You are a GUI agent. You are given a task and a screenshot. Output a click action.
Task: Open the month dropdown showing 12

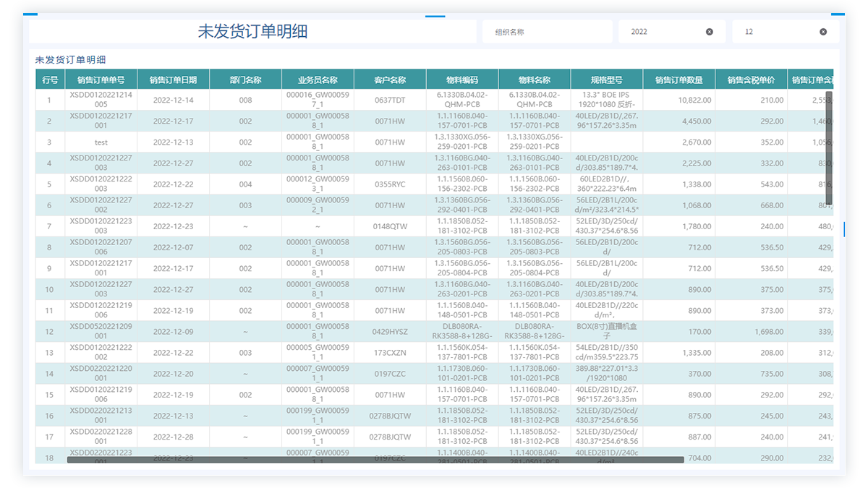(x=778, y=32)
